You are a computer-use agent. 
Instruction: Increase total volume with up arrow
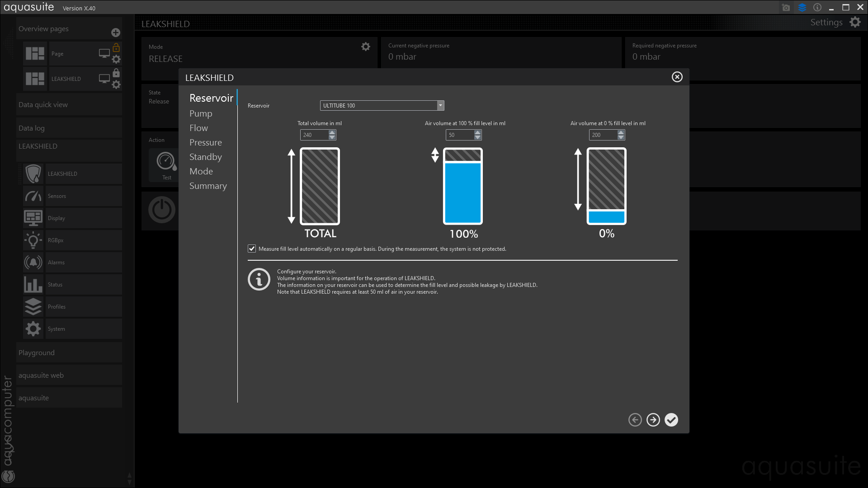point(332,132)
